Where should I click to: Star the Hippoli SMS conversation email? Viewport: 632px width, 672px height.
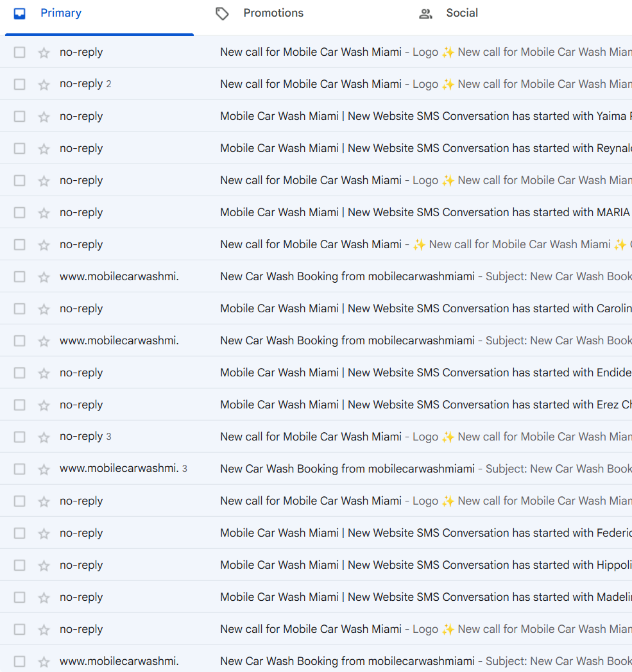click(x=43, y=564)
